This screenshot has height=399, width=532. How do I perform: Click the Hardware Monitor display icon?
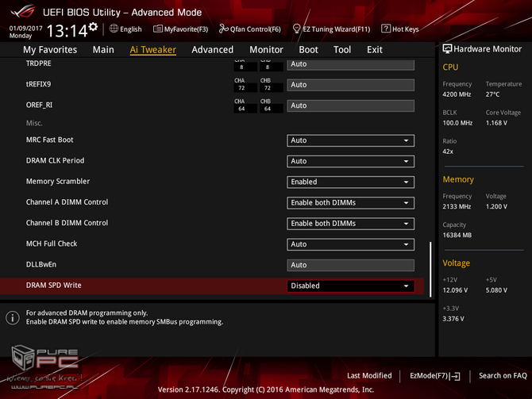click(x=447, y=49)
